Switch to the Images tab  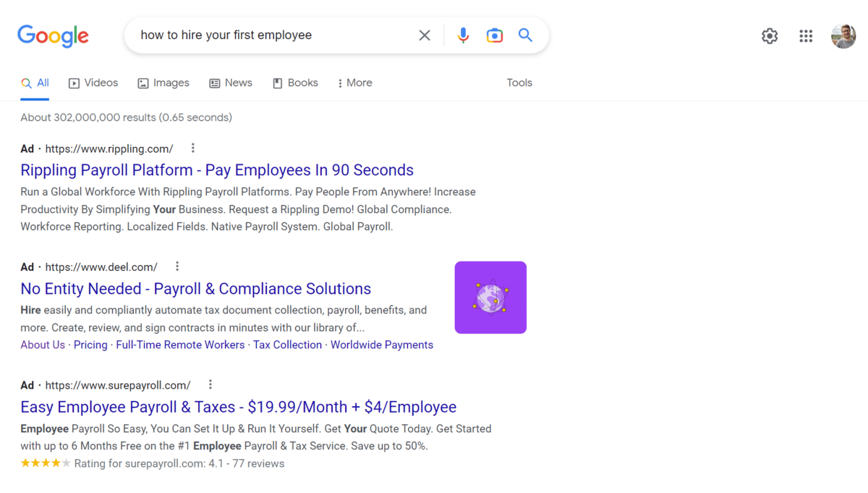pyautogui.click(x=163, y=83)
